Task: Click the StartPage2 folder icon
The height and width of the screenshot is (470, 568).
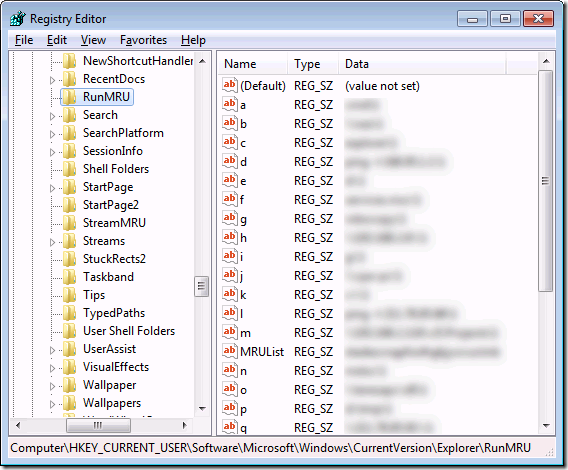Action: (x=69, y=205)
